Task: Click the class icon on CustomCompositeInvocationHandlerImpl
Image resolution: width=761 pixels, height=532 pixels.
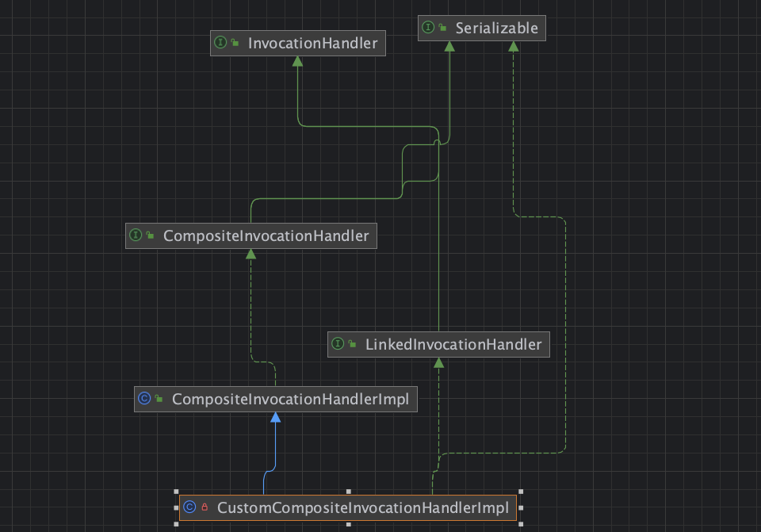Action: tap(189, 507)
